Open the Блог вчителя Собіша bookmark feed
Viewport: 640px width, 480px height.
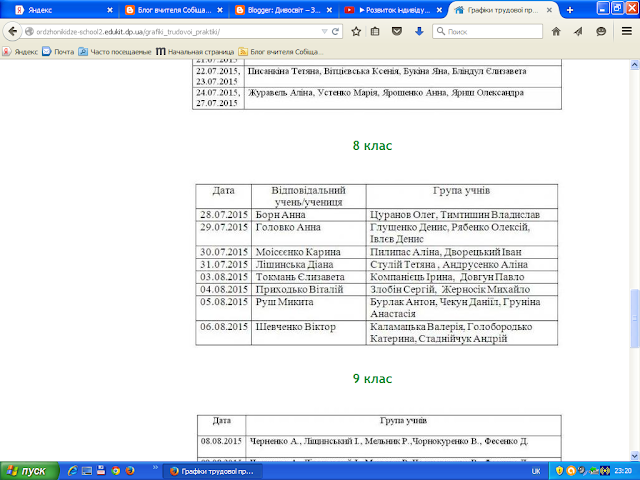coord(281,52)
